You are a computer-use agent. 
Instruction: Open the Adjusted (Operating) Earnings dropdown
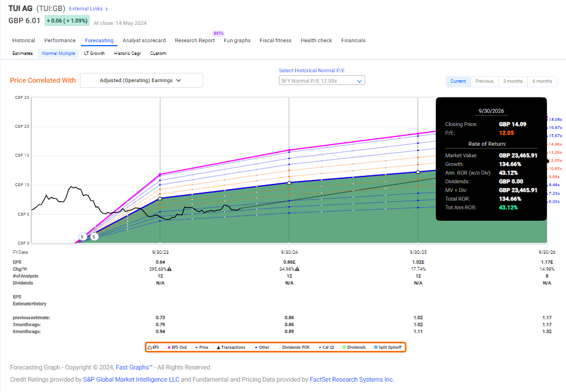pos(141,80)
